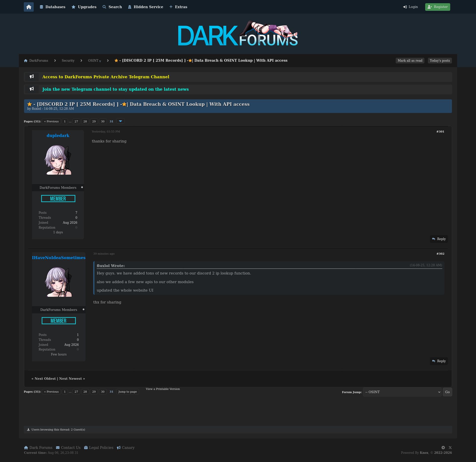Click the thread title in blue header

click(138, 104)
